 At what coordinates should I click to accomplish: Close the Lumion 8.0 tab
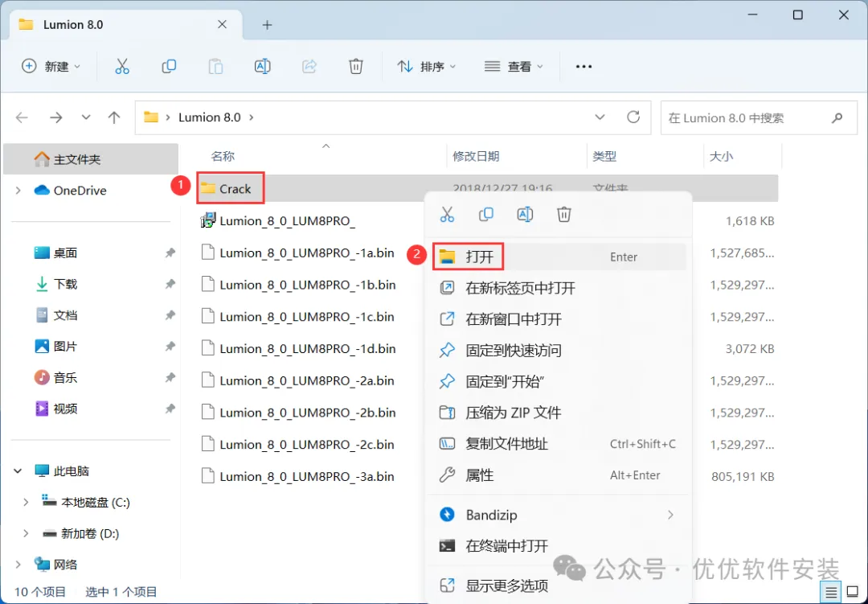pos(222,24)
